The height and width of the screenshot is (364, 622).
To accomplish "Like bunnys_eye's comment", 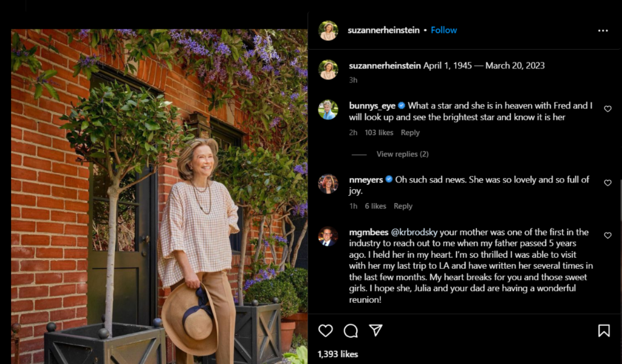I will tap(607, 109).
